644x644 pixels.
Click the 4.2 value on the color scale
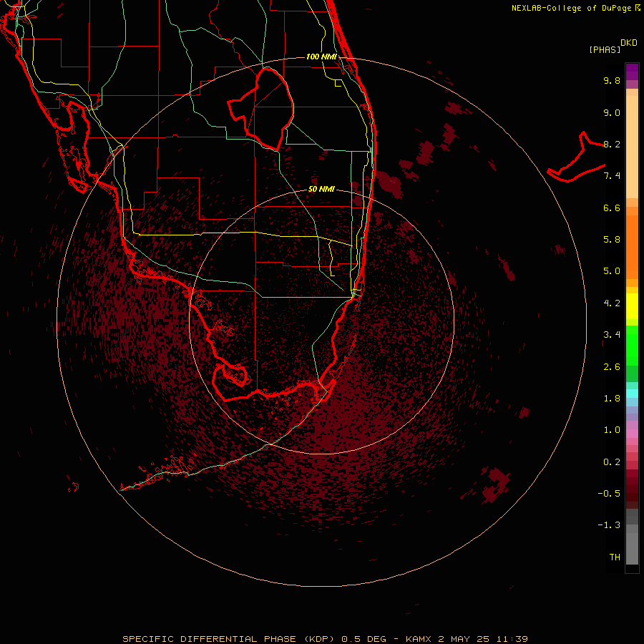point(612,303)
